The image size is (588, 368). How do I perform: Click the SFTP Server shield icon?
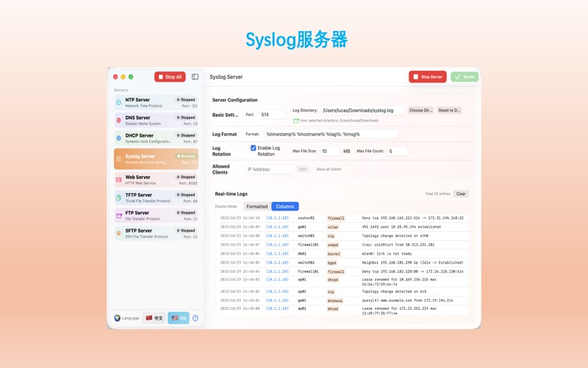pos(118,233)
